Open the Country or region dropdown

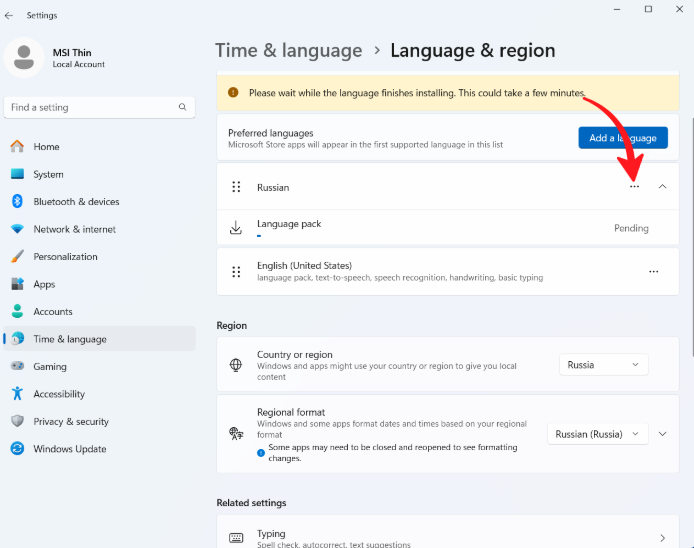click(x=603, y=365)
